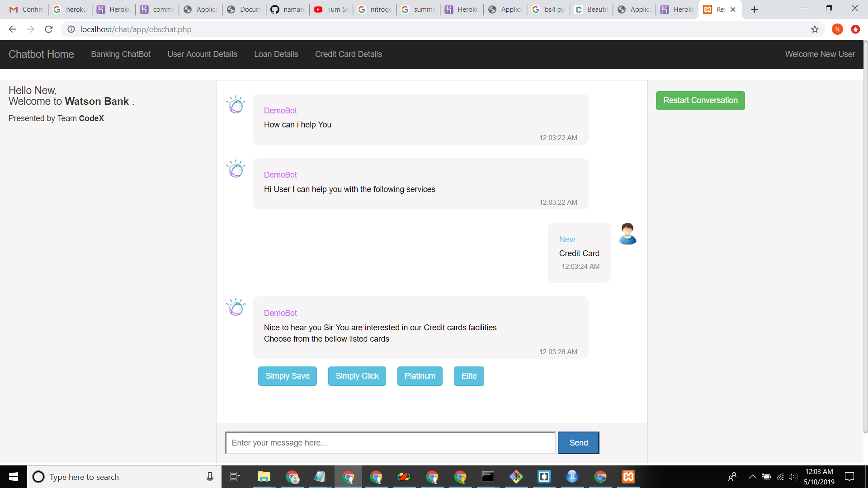Click the DemoBot avatar next to first message
The height and width of the screenshot is (488, 868).
[236, 104]
